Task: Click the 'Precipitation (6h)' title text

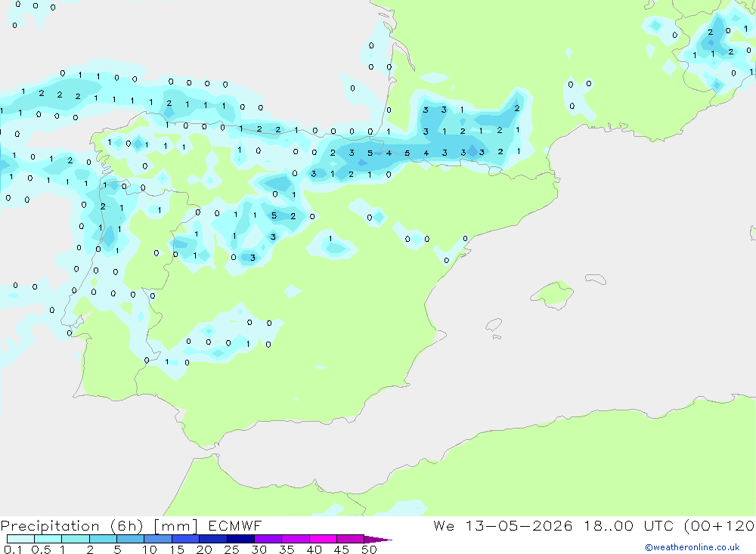Action: coord(73,526)
